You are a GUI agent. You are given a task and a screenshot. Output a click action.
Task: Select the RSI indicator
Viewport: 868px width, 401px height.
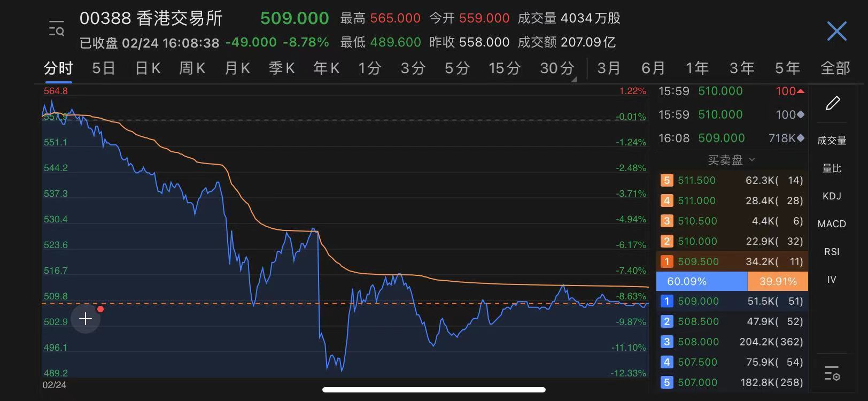pyautogui.click(x=832, y=252)
